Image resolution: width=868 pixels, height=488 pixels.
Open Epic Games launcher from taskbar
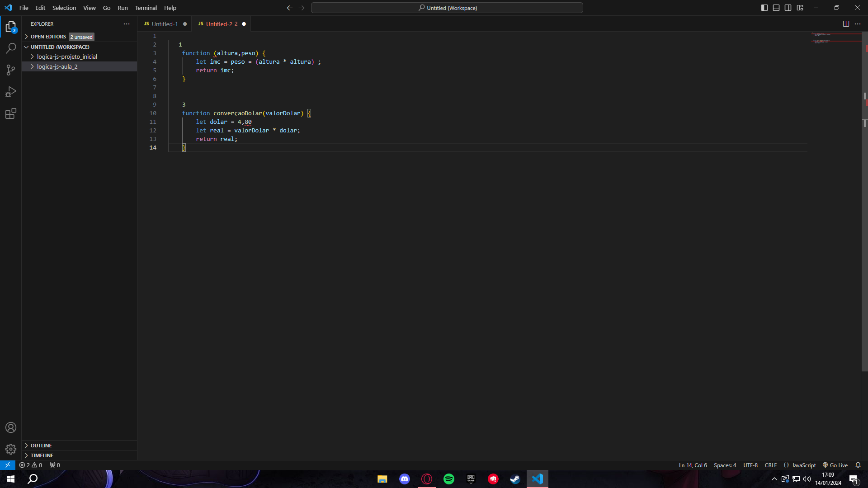click(x=471, y=479)
